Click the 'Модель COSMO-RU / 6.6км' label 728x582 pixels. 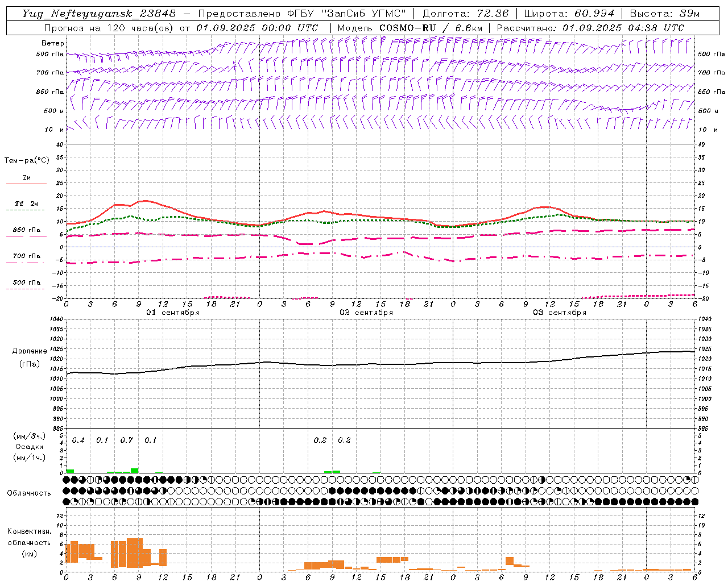pyautogui.click(x=410, y=28)
